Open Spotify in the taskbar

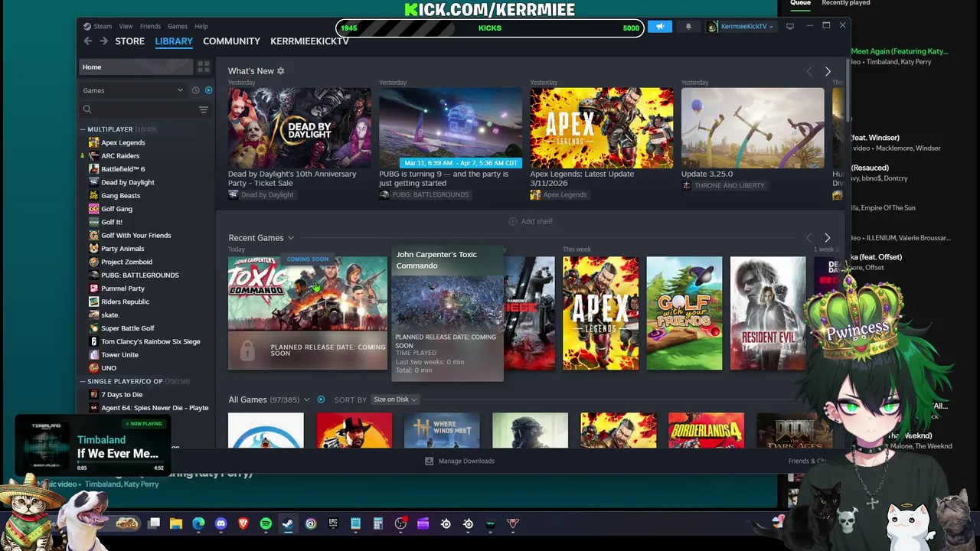pyautogui.click(x=266, y=523)
